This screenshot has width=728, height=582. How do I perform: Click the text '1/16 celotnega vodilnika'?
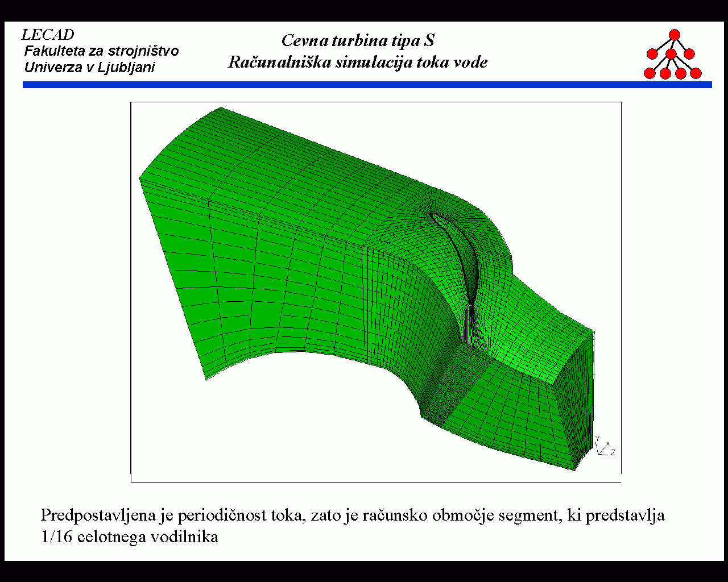(x=130, y=537)
